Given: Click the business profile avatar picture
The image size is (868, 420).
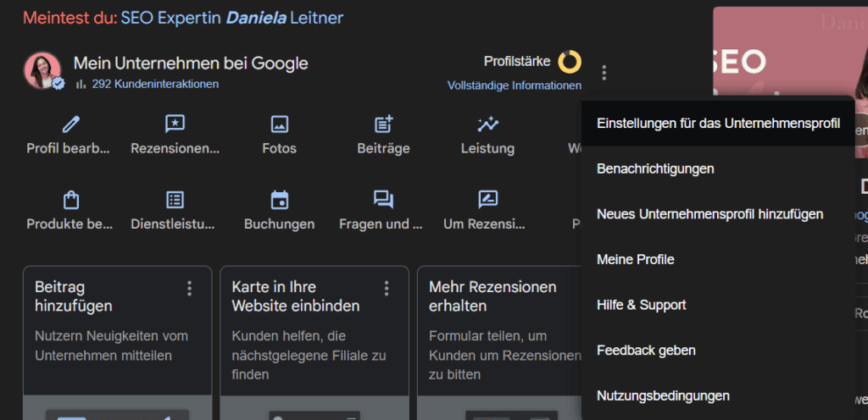Looking at the screenshot, I should [42, 70].
